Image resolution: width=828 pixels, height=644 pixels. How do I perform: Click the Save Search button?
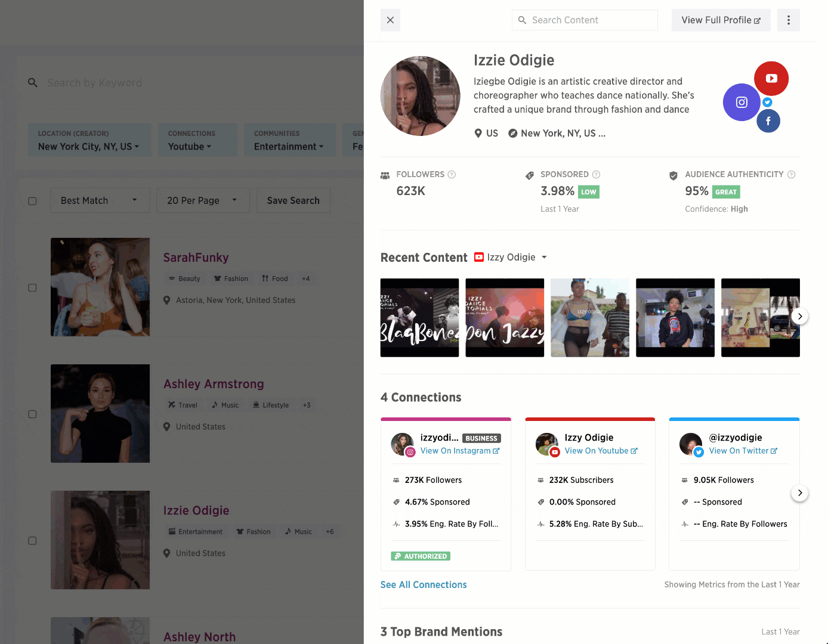click(x=293, y=200)
